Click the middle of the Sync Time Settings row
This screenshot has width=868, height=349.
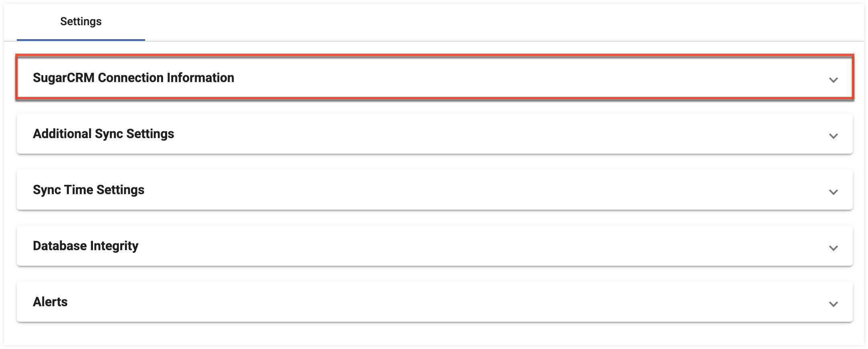[434, 190]
